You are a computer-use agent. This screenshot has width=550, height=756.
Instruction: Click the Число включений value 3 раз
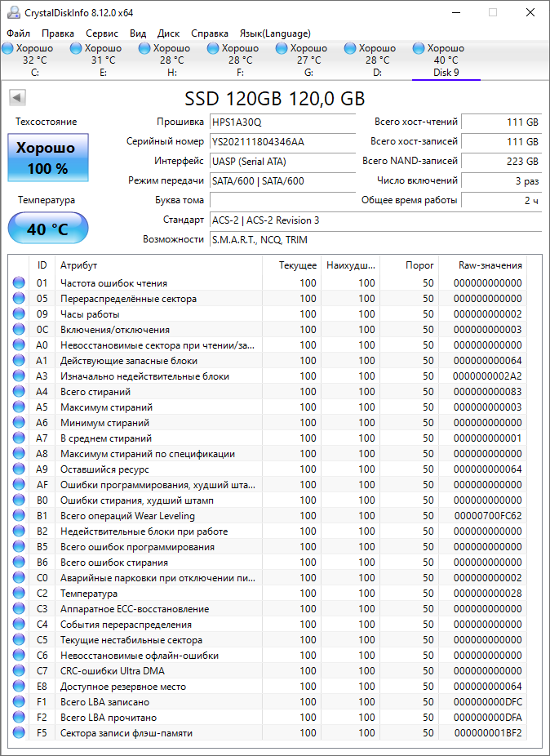pos(501,181)
